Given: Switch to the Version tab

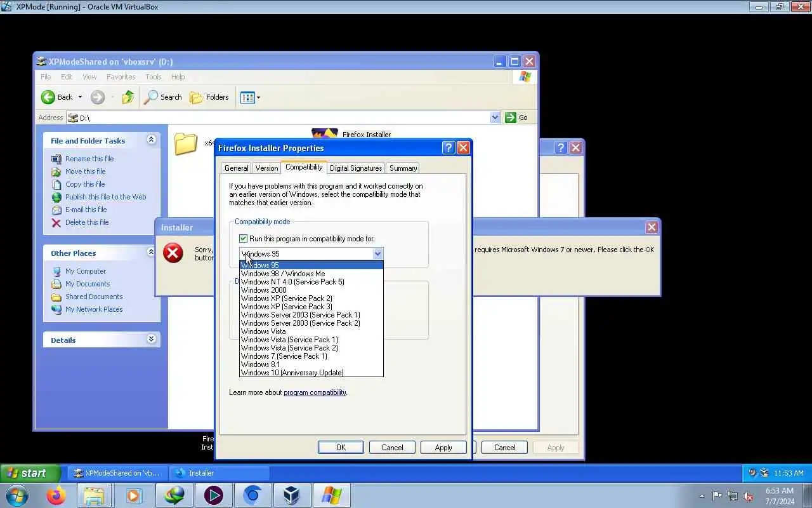Looking at the screenshot, I should [x=266, y=168].
